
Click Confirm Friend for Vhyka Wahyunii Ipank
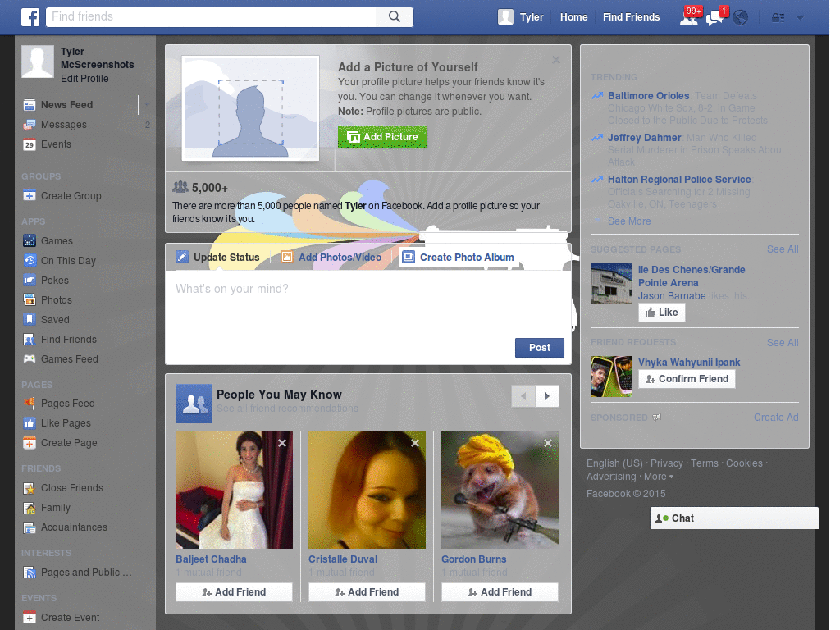pyautogui.click(x=687, y=379)
